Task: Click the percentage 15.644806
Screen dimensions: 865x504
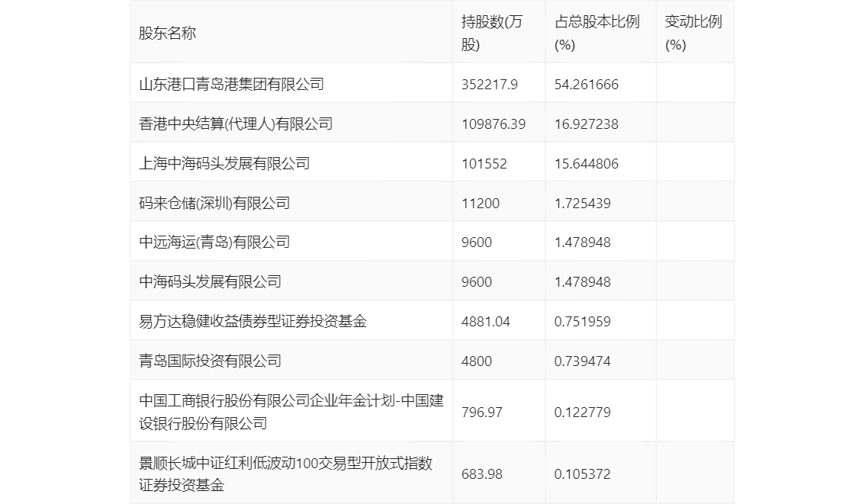Action: point(587,164)
